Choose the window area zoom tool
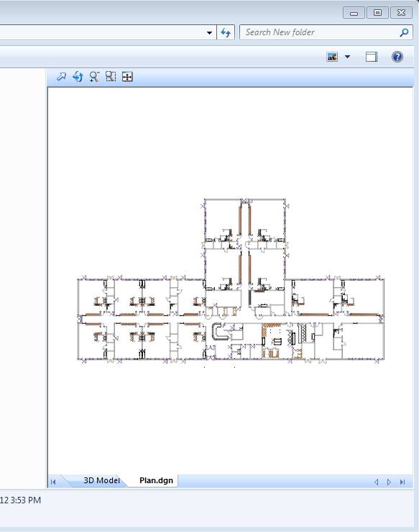This screenshot has width=419, height=532. (111, 77)
